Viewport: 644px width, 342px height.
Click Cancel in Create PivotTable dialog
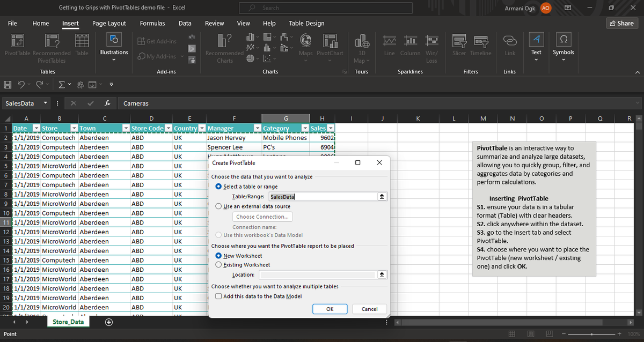point(370,309)
